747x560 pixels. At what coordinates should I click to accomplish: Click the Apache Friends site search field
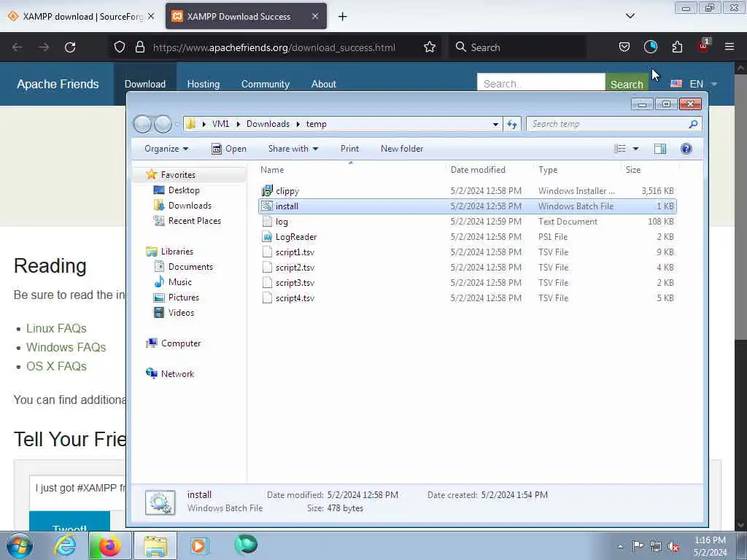tap(541, 82)
